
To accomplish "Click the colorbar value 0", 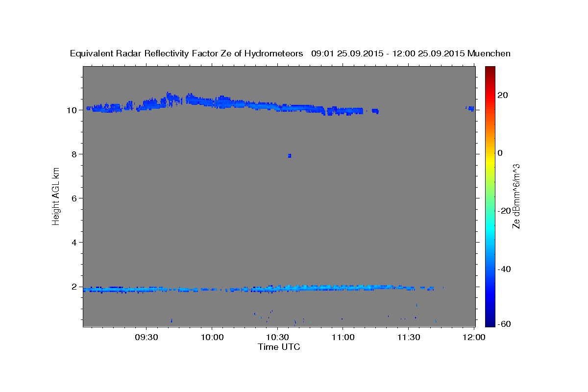I will [500, 153].
